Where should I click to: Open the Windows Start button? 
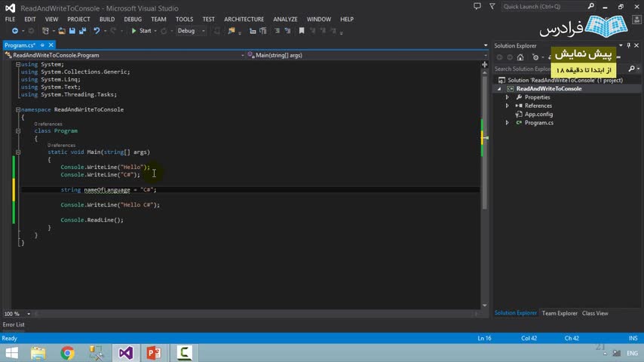[12, 353]
